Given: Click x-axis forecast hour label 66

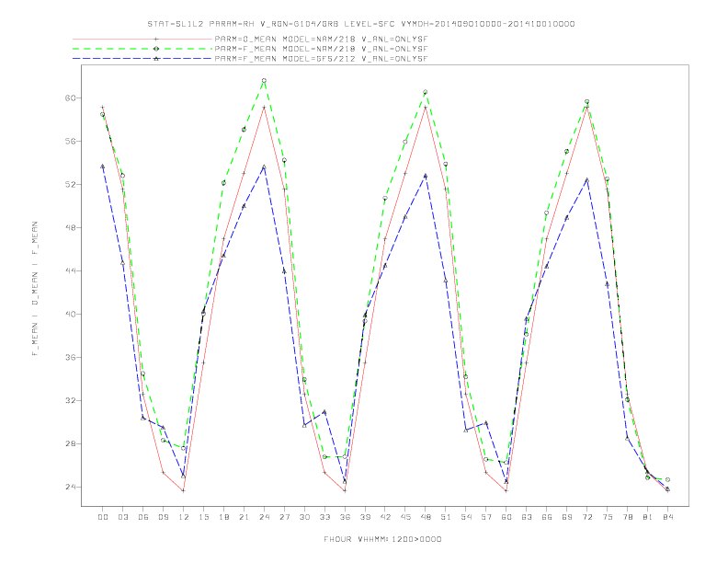Looking at the screenshot, I should pyautogui.click(x=547, y=517).
